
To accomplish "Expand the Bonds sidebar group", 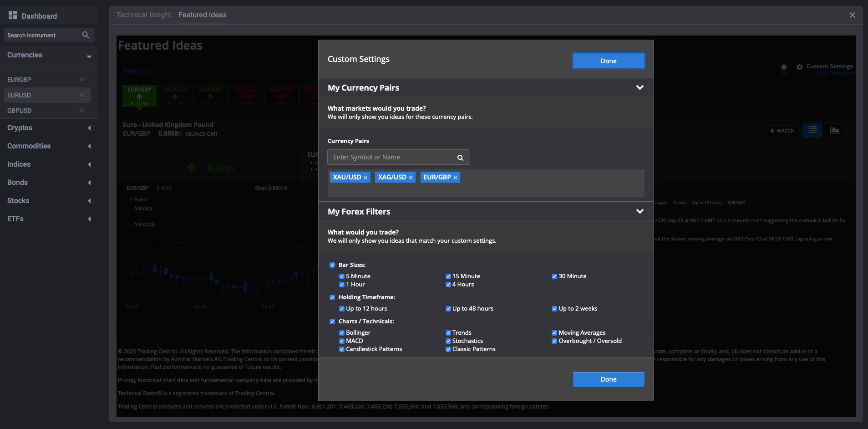I will pos(89,183).
